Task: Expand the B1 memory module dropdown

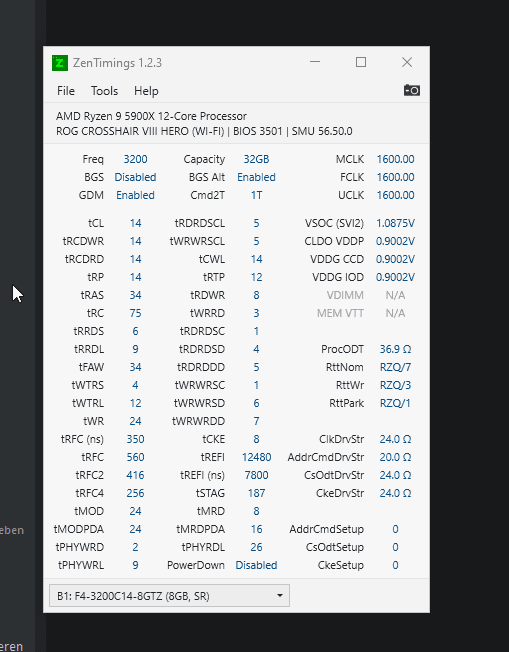Action: click(169, 595)
